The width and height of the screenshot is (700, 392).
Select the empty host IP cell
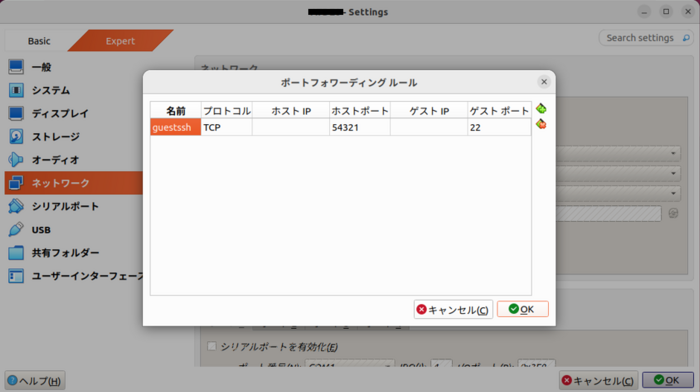point(291,127)
